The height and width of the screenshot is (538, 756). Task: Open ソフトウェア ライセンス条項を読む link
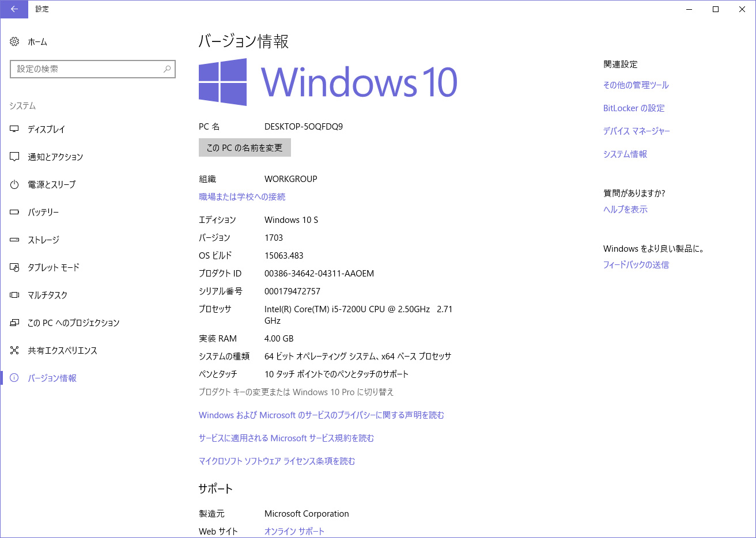pyautogui.click(x=277, y=461)
